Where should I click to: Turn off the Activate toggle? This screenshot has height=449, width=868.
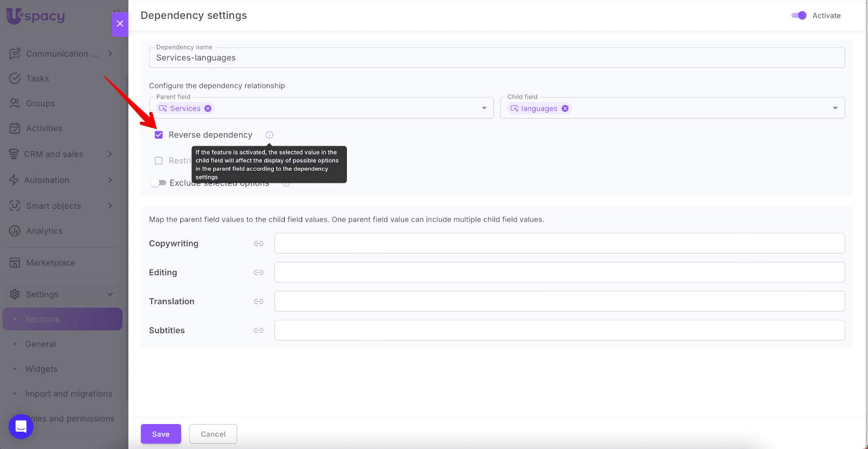click(799, 16)
